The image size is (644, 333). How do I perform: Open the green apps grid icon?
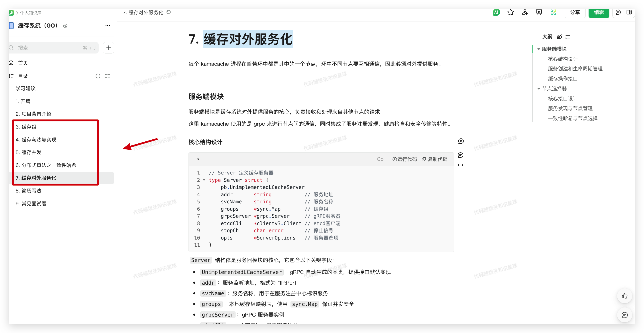click(x=553, y=12)
